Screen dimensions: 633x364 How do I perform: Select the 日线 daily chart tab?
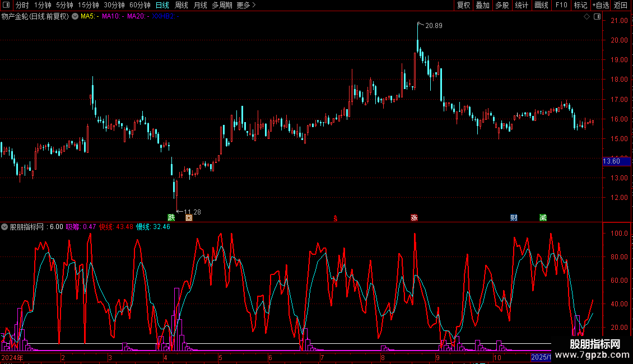click(x=162, y=5)
